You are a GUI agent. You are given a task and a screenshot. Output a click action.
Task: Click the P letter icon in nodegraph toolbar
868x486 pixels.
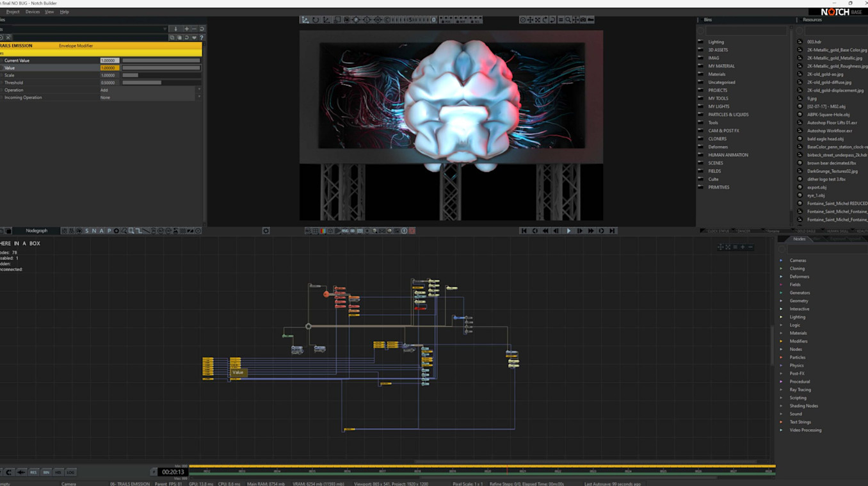click(x=109, y=231)
